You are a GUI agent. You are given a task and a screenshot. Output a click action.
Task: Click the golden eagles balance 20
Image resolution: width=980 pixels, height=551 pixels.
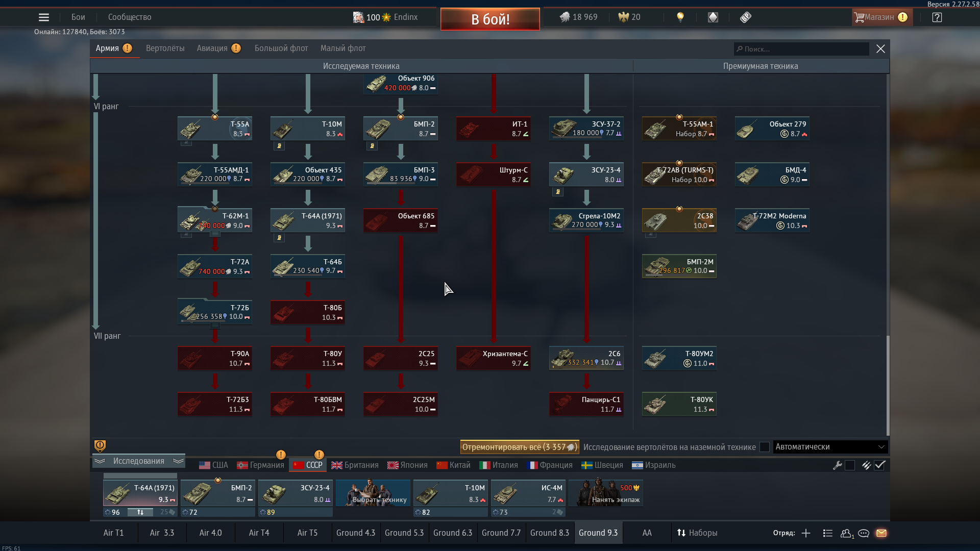tap(629, 17)
